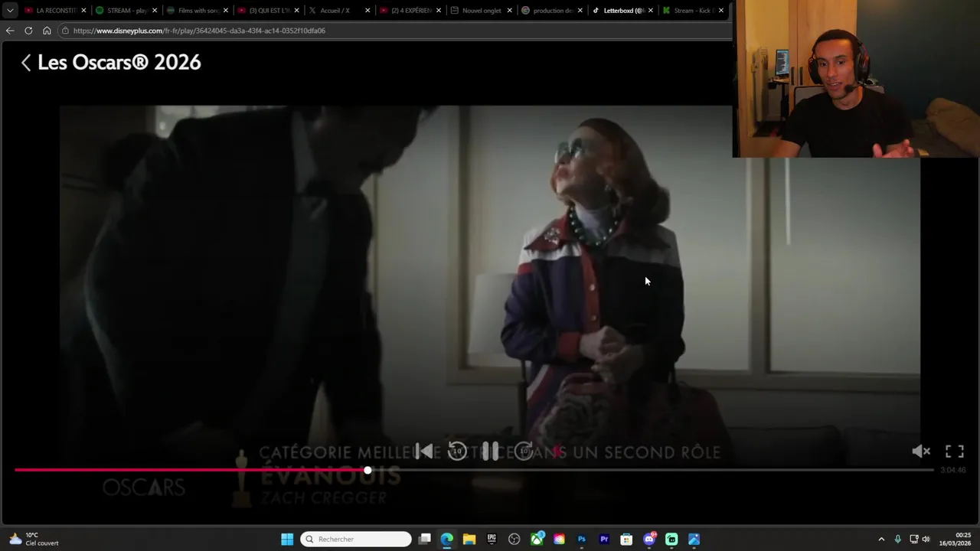Switch to the production de tab
980x551 pixels.
[x=553, y=11]
